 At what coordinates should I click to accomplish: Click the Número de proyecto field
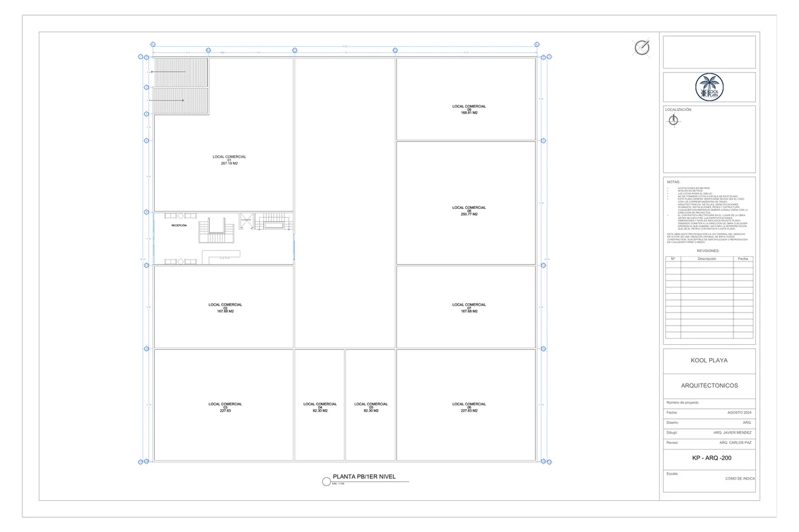(709, 403)
